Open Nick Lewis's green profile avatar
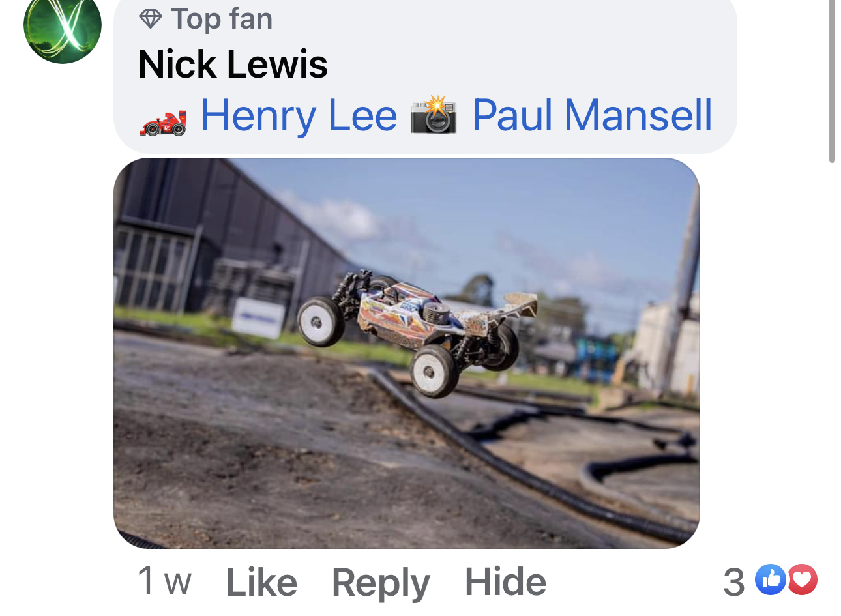 (x=63, y=26)
